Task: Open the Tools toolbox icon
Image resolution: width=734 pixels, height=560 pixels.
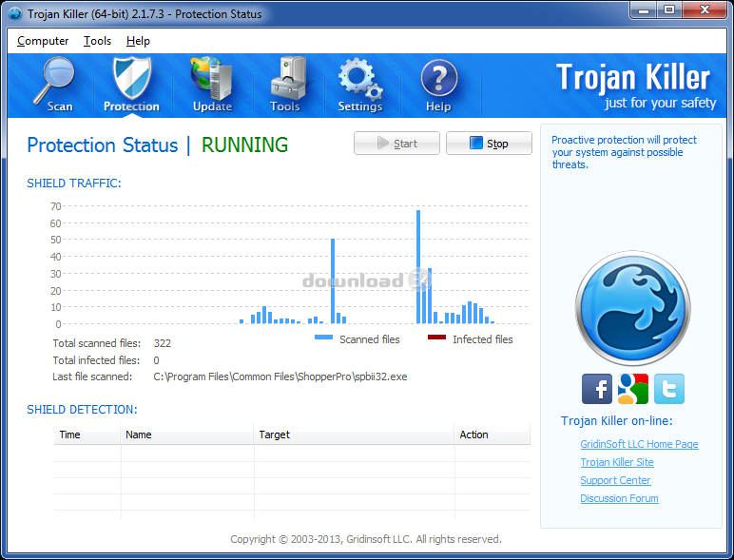Action: tap(286, 85)
